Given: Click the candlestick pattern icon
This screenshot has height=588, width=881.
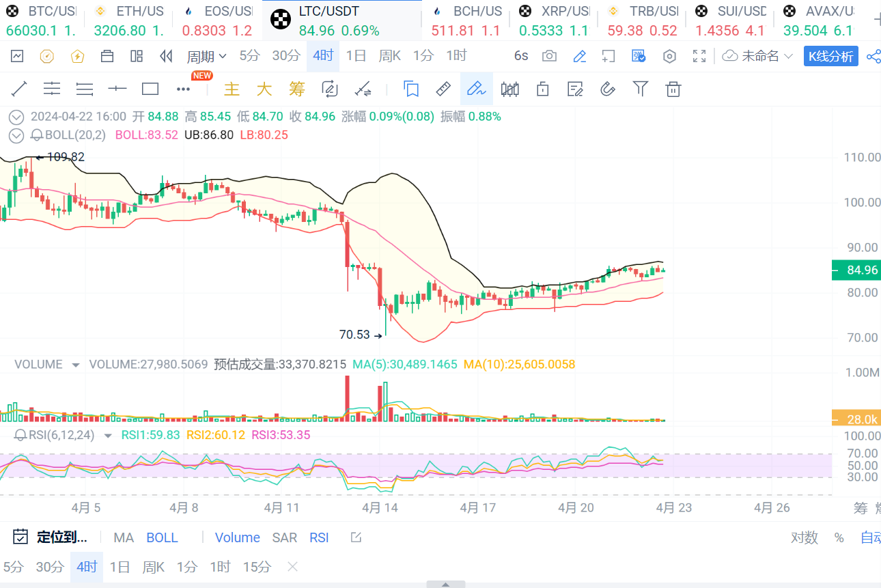Looking at the screenshot, I should 509,89.
